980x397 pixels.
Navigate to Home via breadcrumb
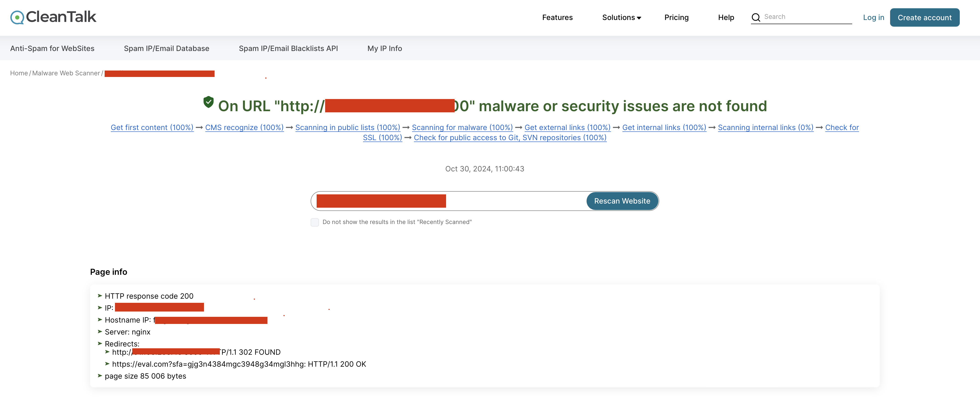(19, 73)
